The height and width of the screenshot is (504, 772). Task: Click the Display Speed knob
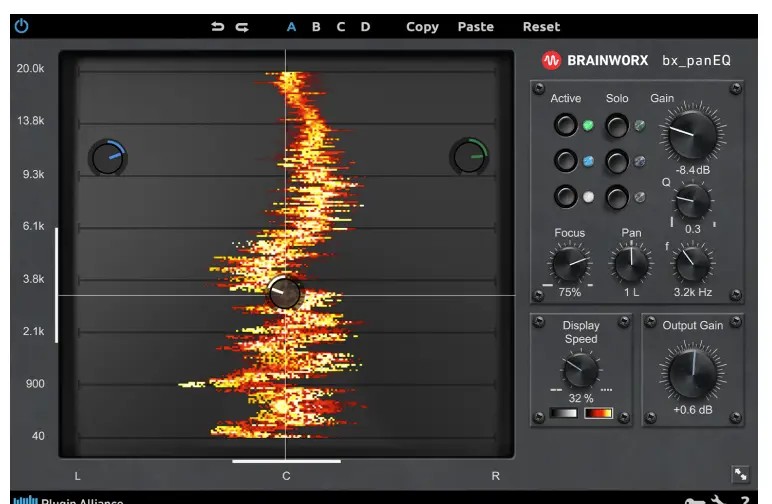(x=581, y=369)
